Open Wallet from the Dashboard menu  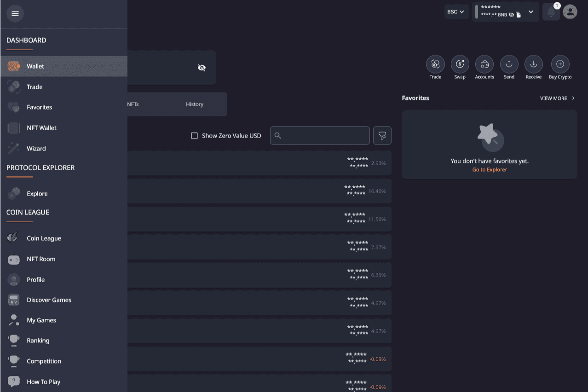[64, 66]
